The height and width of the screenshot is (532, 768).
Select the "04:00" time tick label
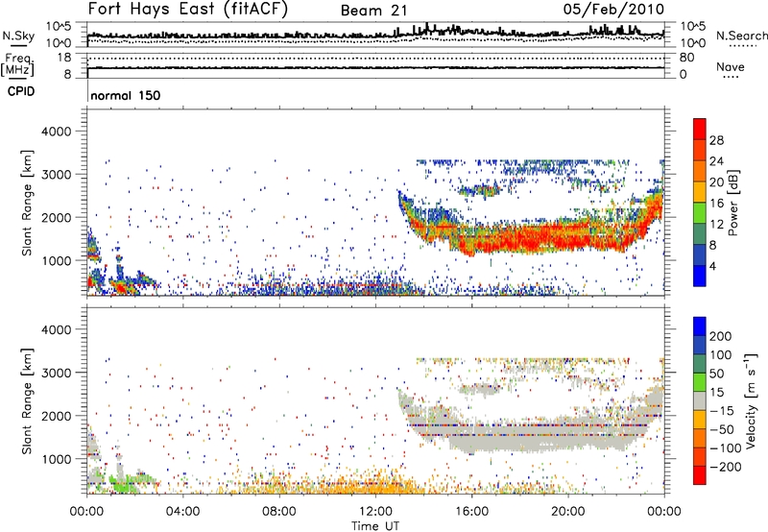pyautogui.click(x=182, y=512)
